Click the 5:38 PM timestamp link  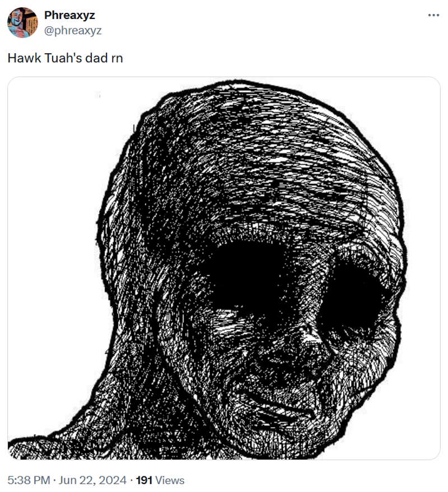[x=29, y=480]
